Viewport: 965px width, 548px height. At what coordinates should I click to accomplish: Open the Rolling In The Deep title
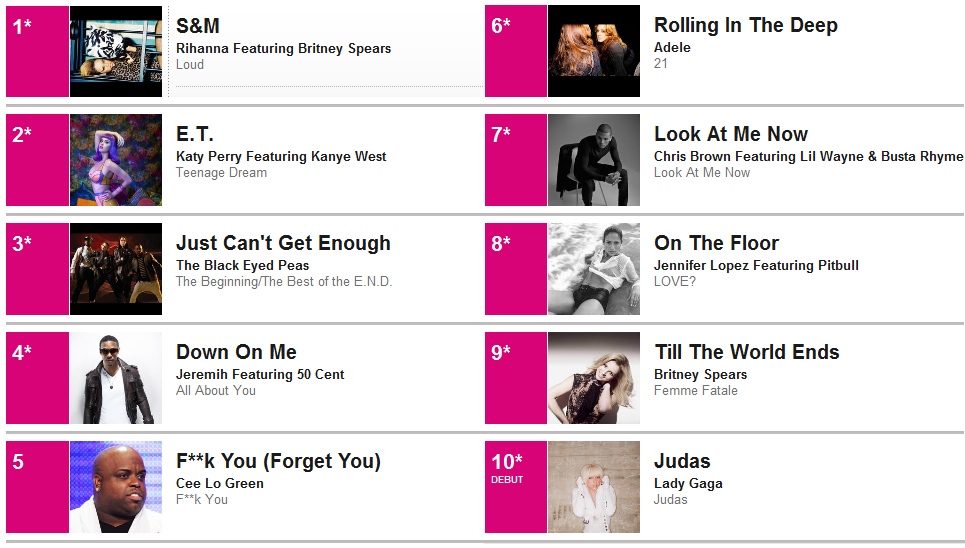[x=745, y=25]
